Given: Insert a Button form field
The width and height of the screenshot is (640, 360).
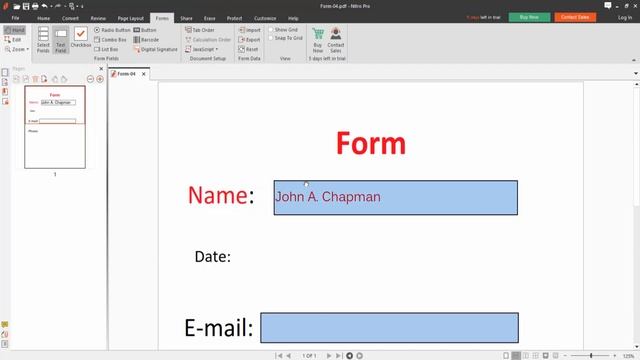Looking at the screenshot, I should pyautogui.click(x=145, y=30).
